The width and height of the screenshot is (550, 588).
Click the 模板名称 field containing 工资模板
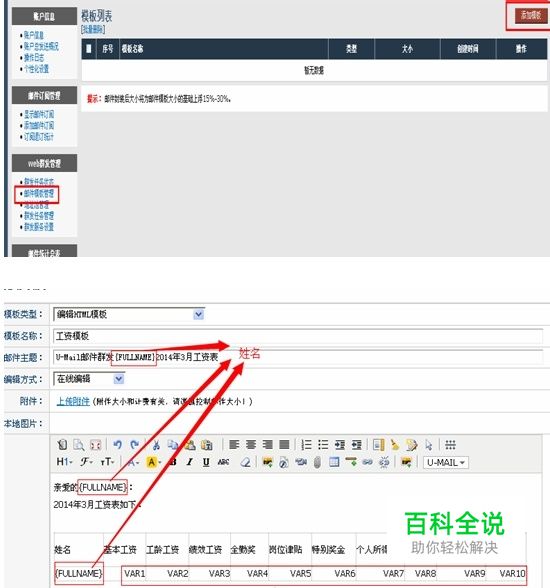click(x=298, y=336)
